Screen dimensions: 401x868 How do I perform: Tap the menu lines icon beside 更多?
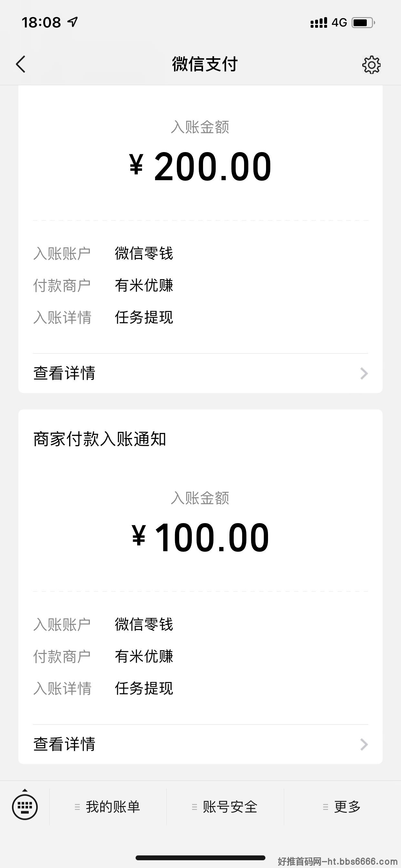(325, 807)
